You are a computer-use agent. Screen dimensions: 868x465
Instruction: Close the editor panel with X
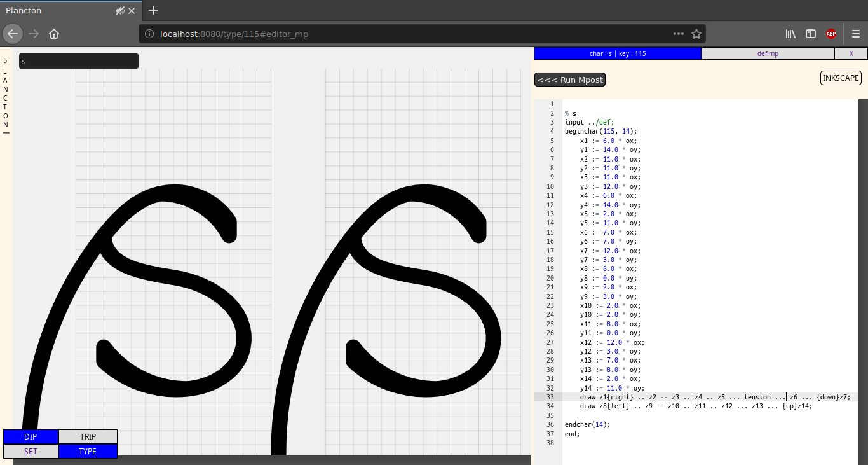click(851, 53)
